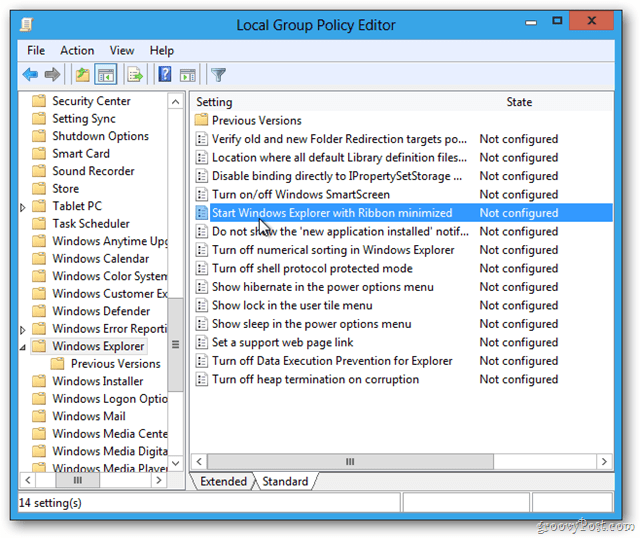The width and height of the screenshot is (640, 538).
Task: Open the Action menu
Action: [77, 51]
